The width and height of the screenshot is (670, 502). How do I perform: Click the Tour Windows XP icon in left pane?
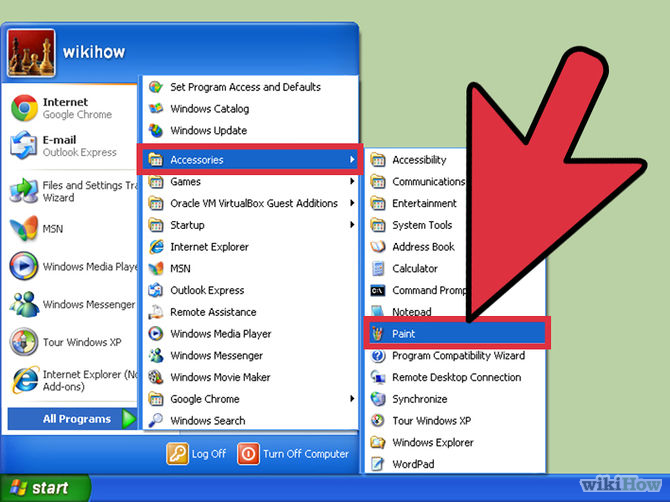[x=24, y=342]
